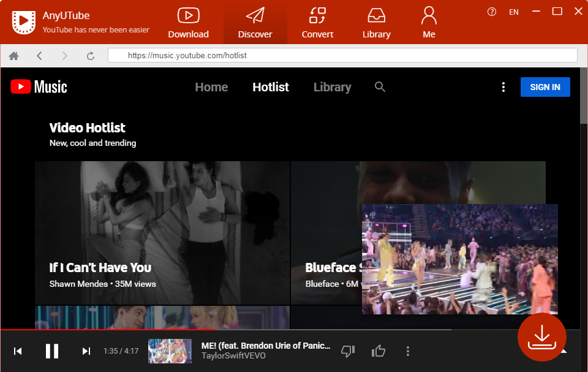Click the red download button
Viewport: 588px width, 372px height.
pyautogui.click(x=541, y=337)
